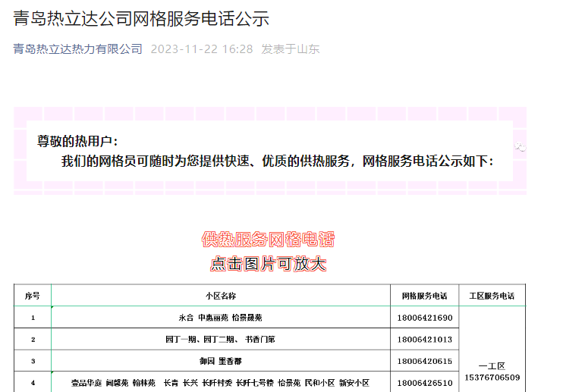The image size is (563, 392).
Task: Select phone number 18006421690
Action: tap(424, 318)
